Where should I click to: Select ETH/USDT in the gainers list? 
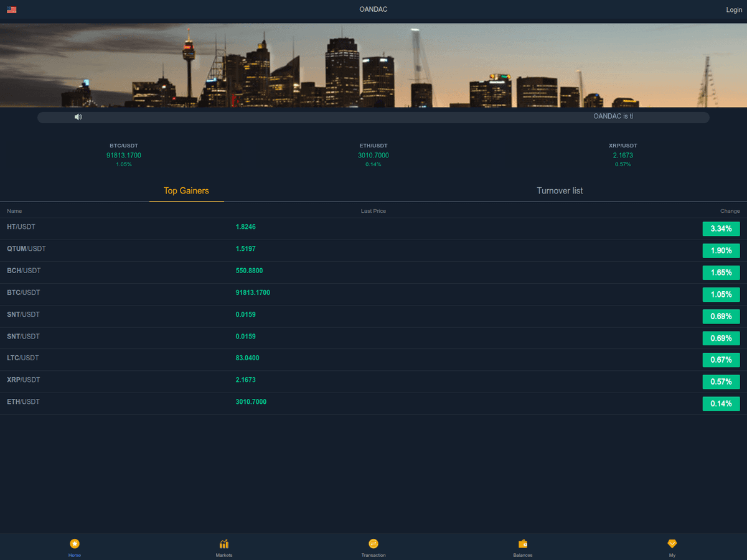point(23,402)
